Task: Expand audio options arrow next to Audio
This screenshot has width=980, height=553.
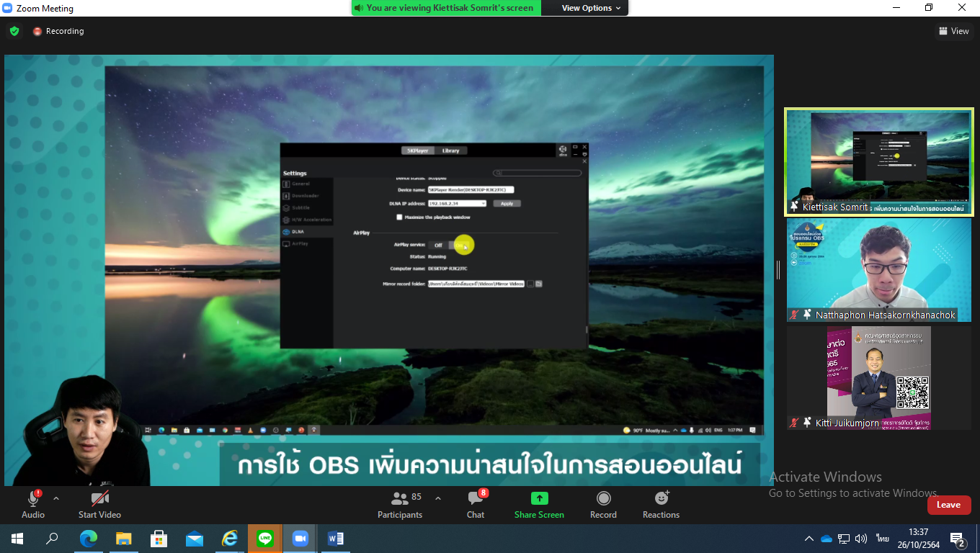Action: click(56, 498)
